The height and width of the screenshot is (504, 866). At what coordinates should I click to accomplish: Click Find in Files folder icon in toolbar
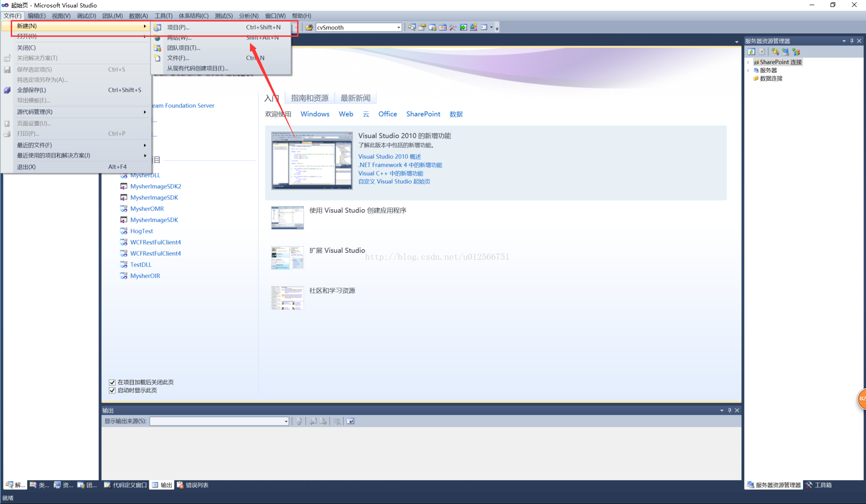309,28
